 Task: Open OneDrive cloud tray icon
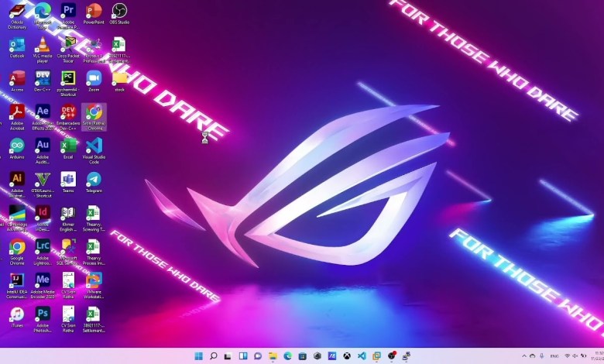532,356
